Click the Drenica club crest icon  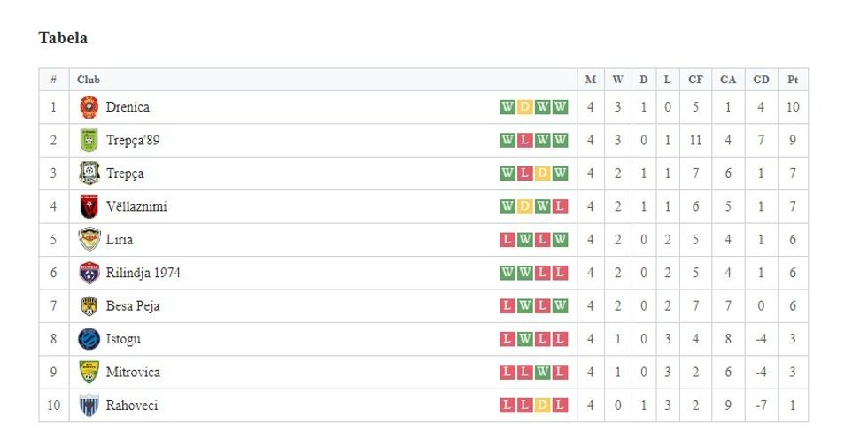coord(88,107)
